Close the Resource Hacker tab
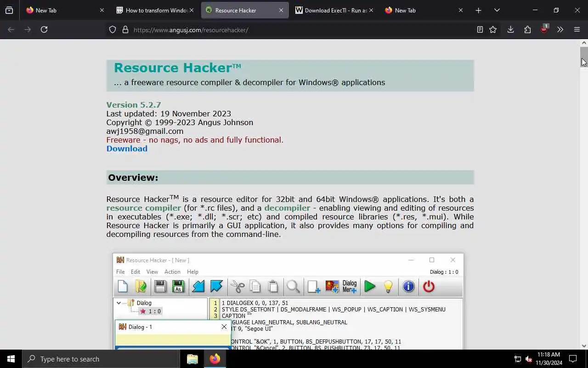Image resolution: width=588 pixels, height=368 pixels. click(x=281, y=10)
